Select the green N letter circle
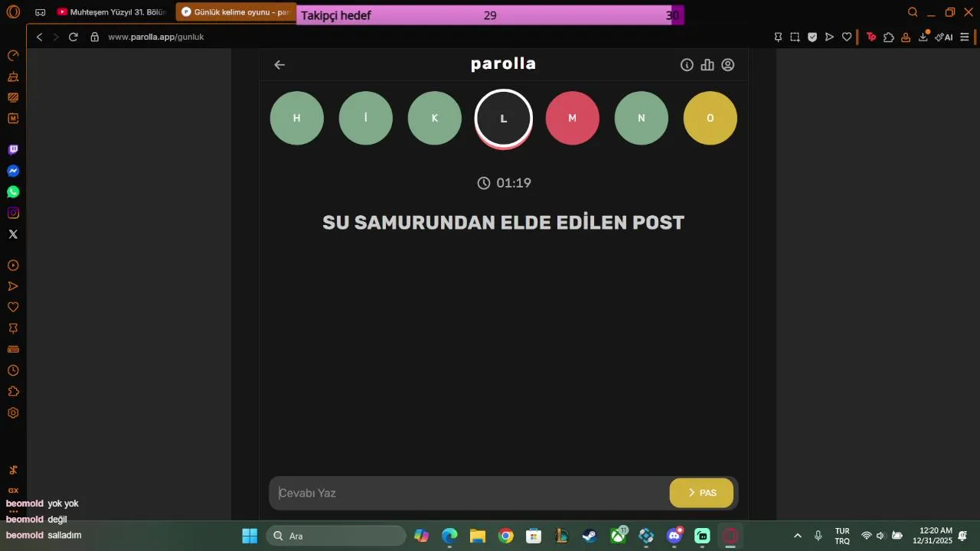 pyautogui.click(x=642, y=118)
